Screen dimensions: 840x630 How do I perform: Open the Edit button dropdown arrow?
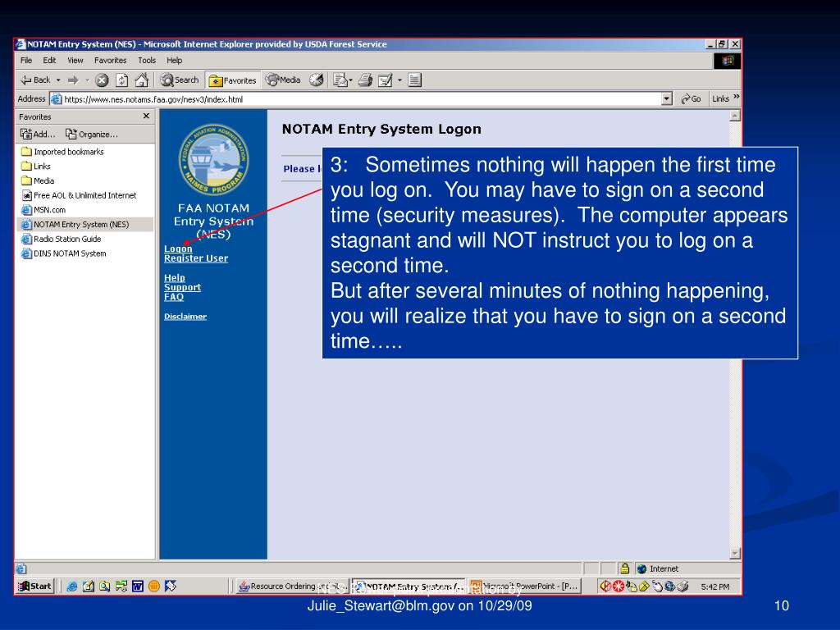click(399, 80)
